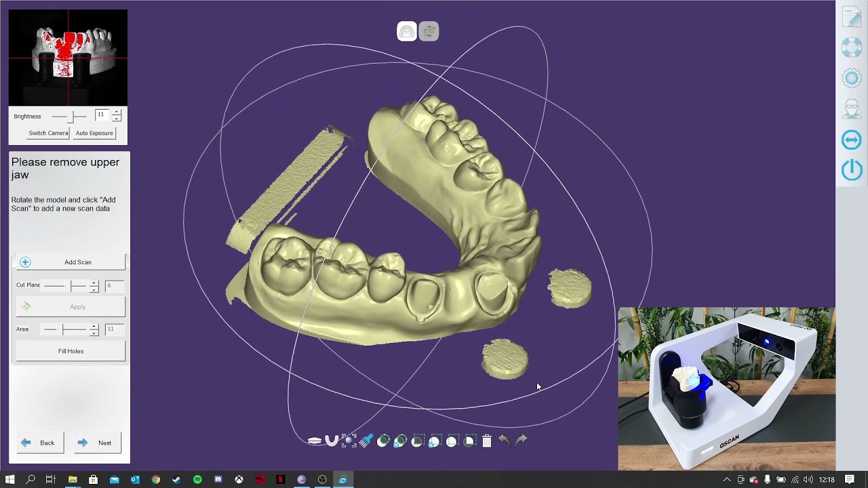This screenshot has width=868, height=488.
Task: Pick the dark rectangle selection tool
Action: (x=417, y=441)
